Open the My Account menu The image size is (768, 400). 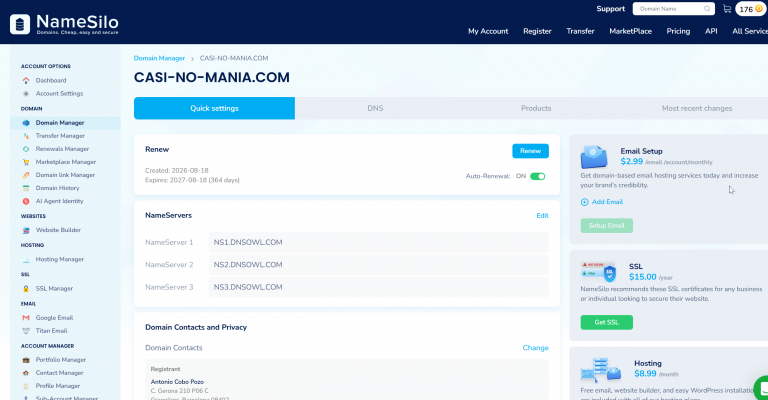[488, 31]
